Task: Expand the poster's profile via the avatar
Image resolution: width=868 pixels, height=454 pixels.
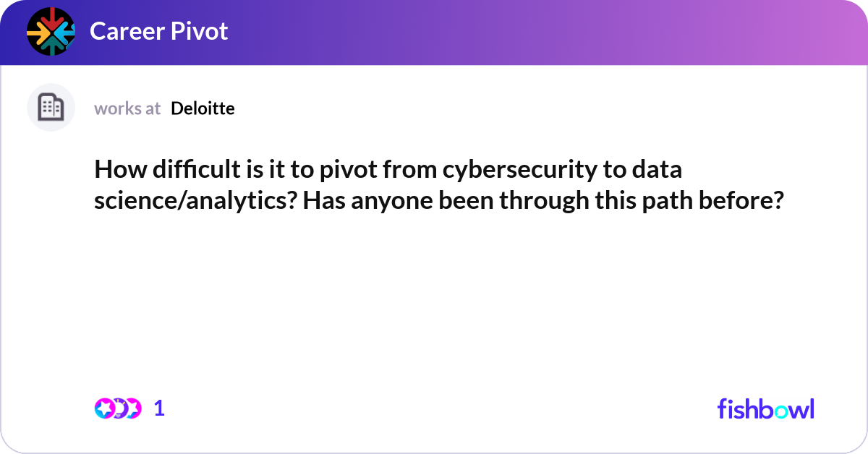Action: [x=51, y=107]
